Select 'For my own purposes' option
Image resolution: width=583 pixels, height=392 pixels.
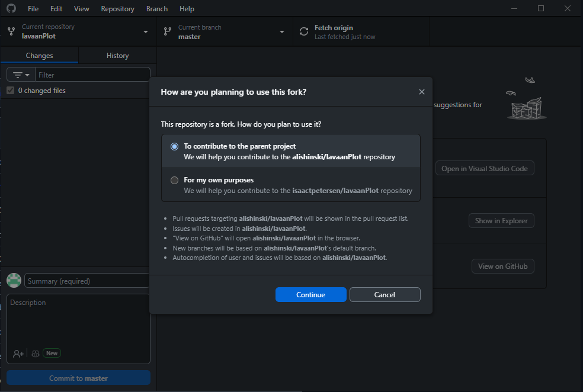coord(174,180)
